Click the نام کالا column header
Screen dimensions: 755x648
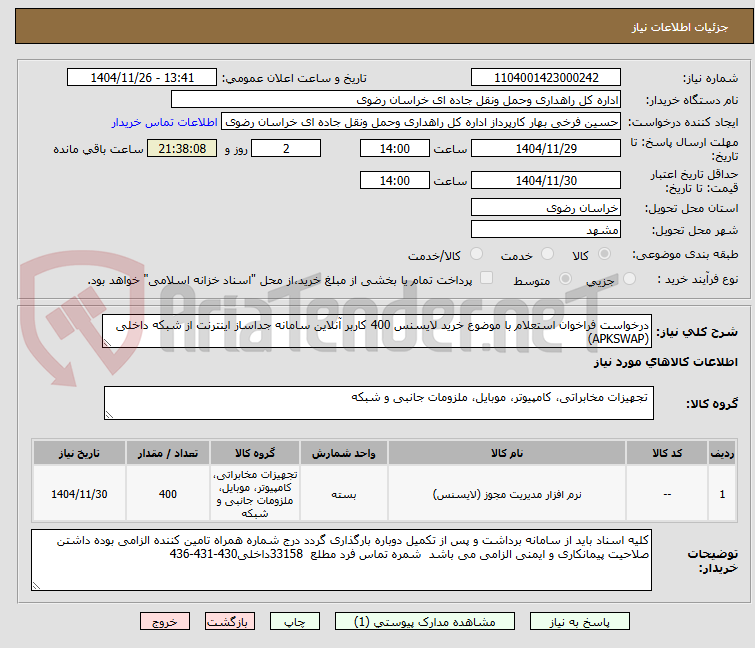(507, 453)
